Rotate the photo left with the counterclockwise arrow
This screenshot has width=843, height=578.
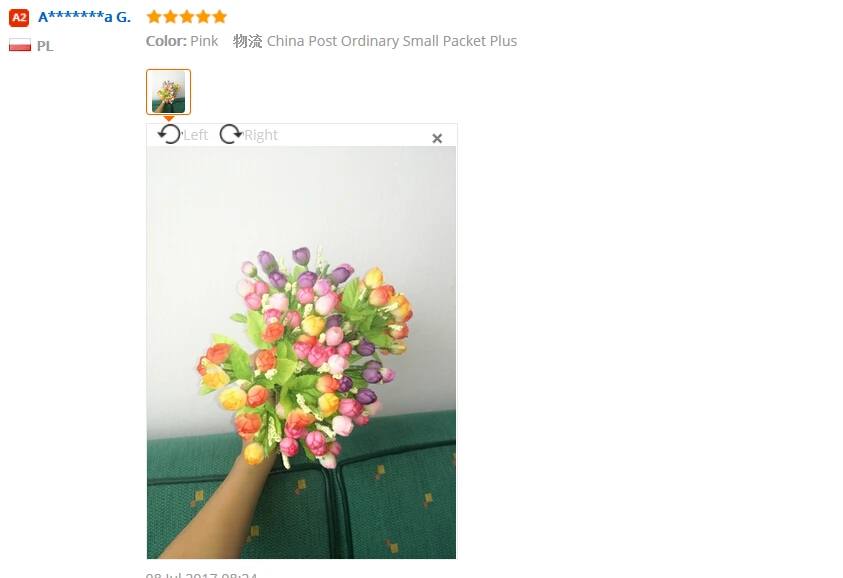[170, 134]
